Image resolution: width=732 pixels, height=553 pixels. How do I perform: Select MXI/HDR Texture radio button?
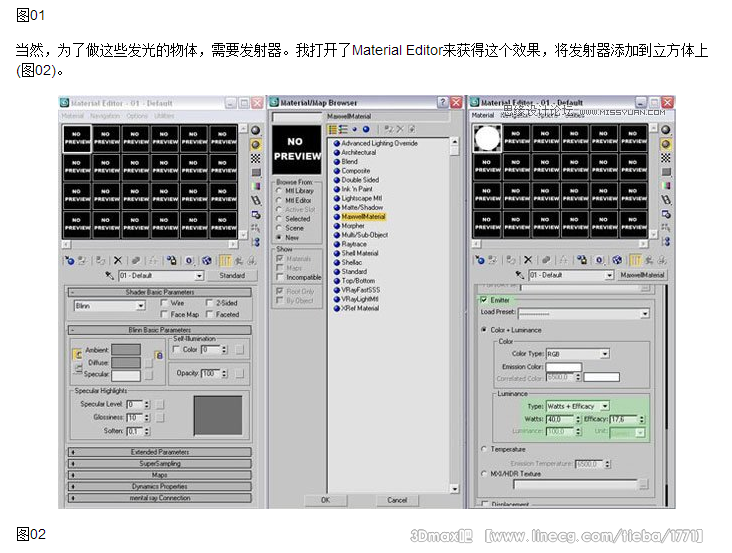[x=484, y=474]
